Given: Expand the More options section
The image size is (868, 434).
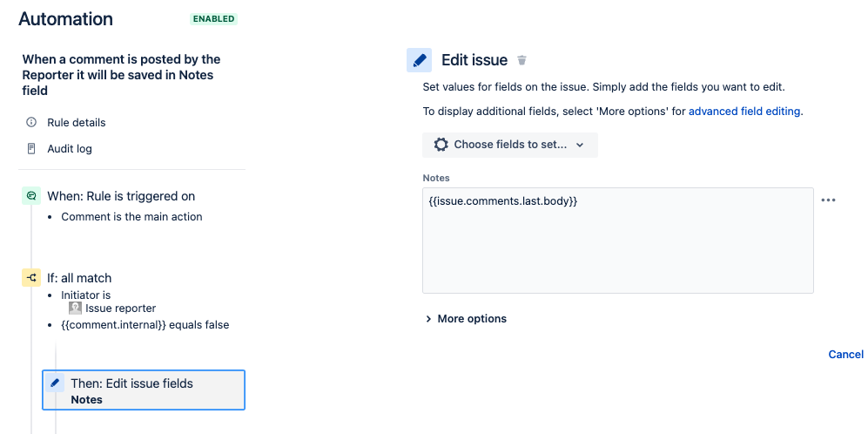Looking at the screenshot, I should tap(466, 319).
